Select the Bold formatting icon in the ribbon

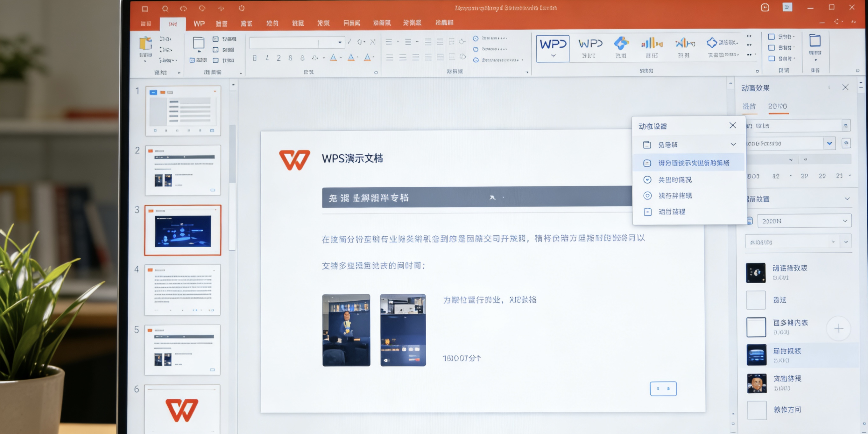254,58
